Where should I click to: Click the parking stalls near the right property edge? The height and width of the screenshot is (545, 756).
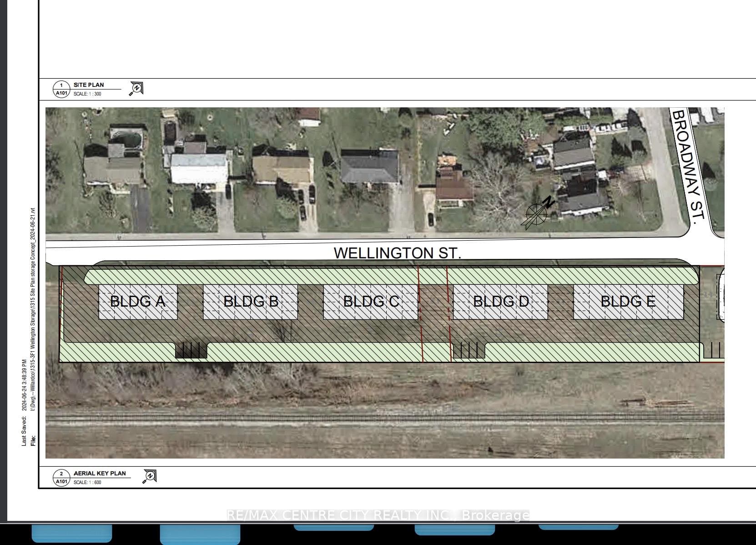[x=713, y=351]
